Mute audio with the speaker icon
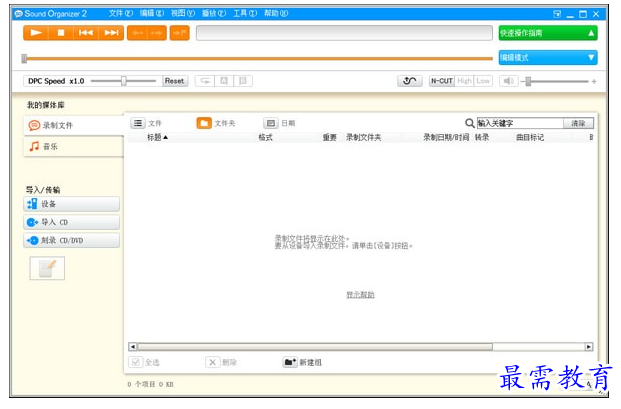This screenshot has height=409, width=621. tap(509, 81)
